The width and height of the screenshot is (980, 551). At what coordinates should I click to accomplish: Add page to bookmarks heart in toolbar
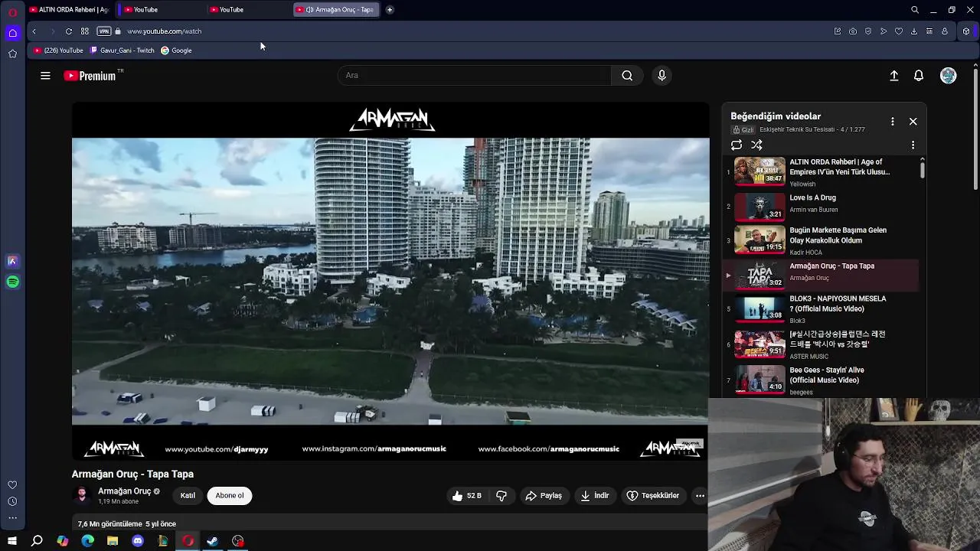899,31
